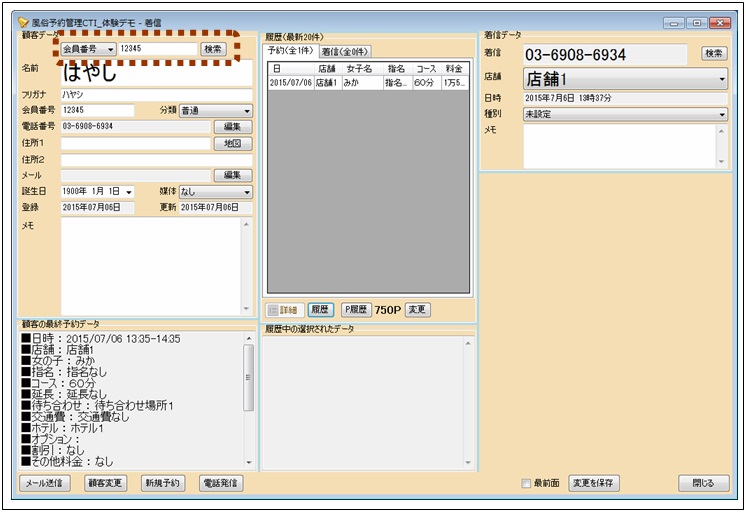Viewport: 746px width, 512px height.
Task: Click the 変更を保存 button
Action: pyautogui.click(x=594, y=483)
